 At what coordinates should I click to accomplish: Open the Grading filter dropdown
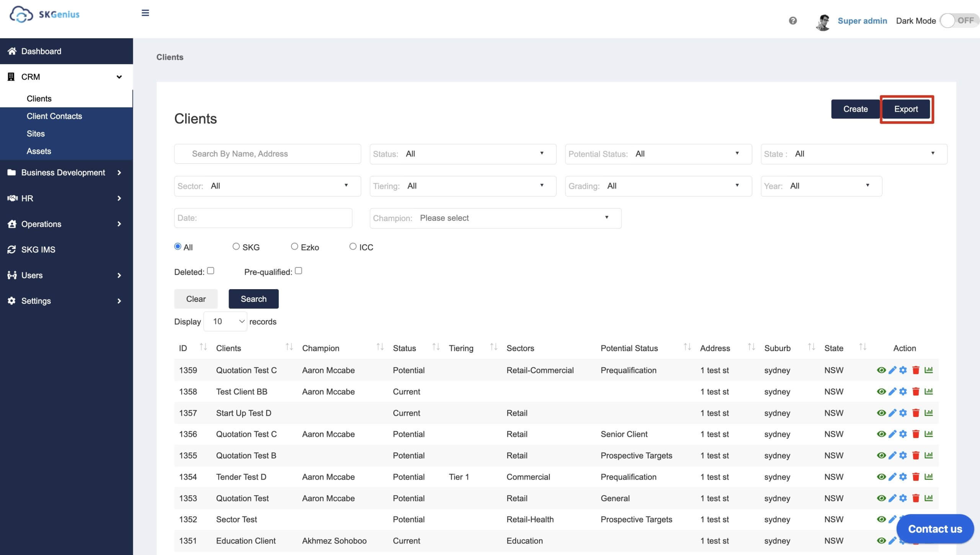pos(658,186)
